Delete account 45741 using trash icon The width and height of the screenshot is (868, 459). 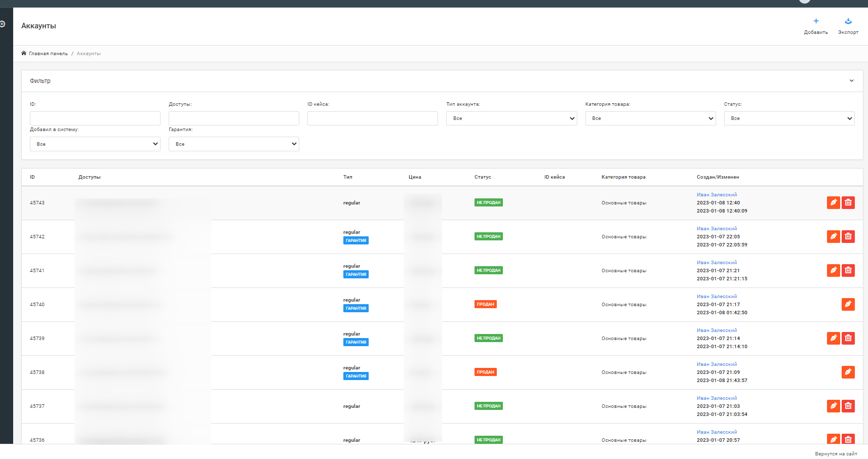(x=848, y=270)
